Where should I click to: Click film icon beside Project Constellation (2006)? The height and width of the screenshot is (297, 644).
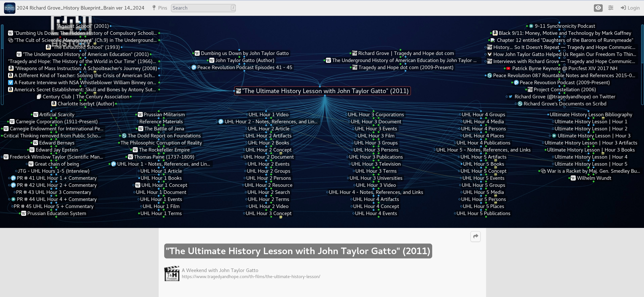point(530,90)
